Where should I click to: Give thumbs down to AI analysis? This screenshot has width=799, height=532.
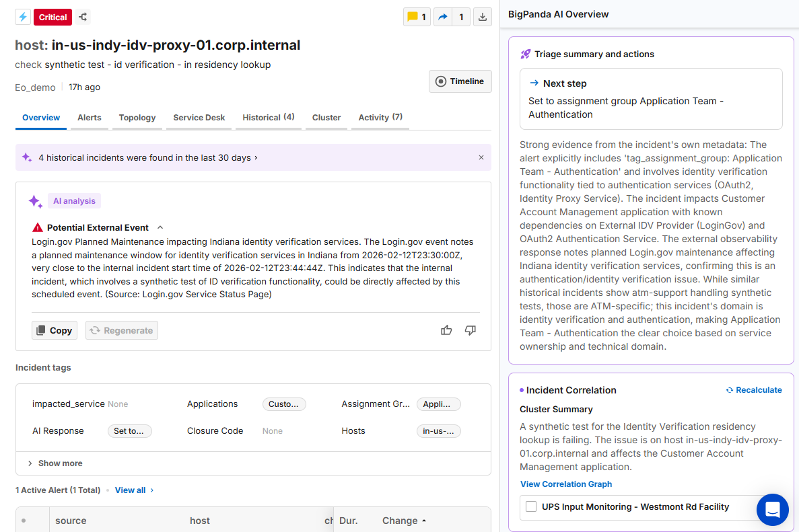[x=471, y=330]
